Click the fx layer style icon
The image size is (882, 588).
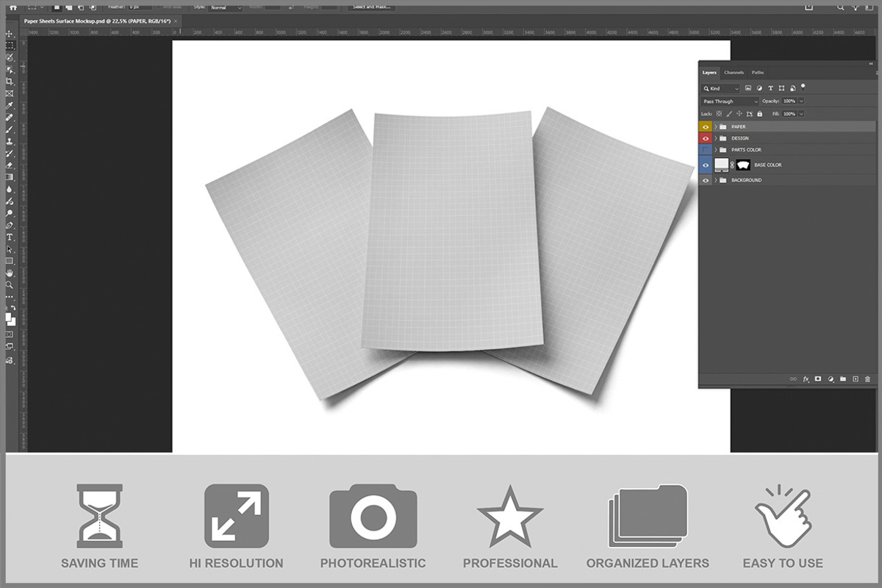point(806,379)
